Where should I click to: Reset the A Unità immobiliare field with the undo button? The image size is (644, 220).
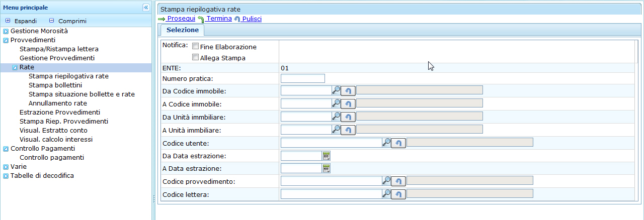[x=348, y=130]
